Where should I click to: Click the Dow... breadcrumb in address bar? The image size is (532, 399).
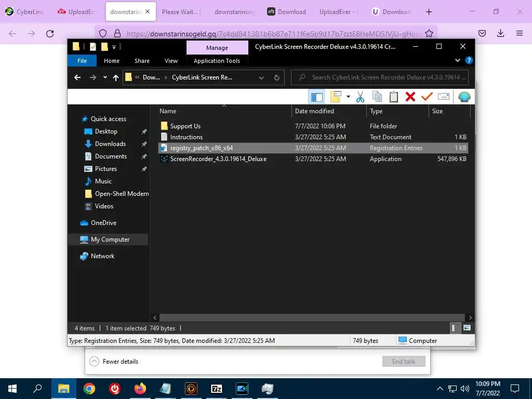(151, 77)
